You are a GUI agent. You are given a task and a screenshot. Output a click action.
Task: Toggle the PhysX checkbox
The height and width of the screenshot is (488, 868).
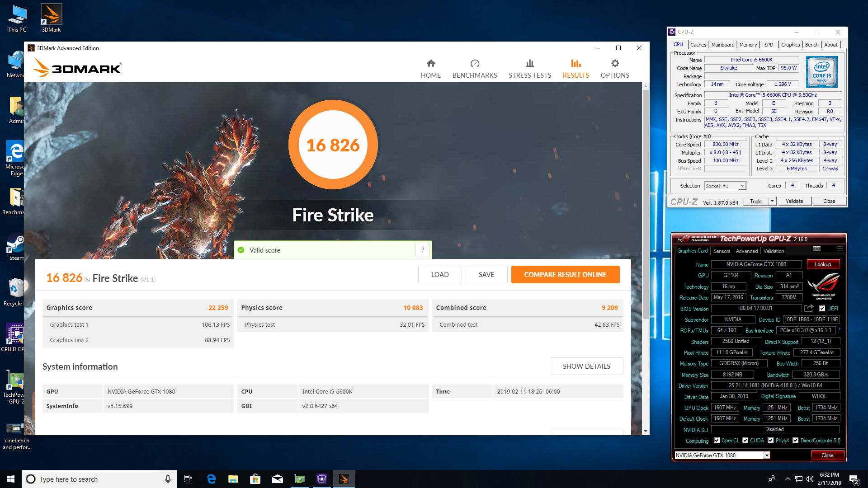pyautogui.click(x=770, y=441)
